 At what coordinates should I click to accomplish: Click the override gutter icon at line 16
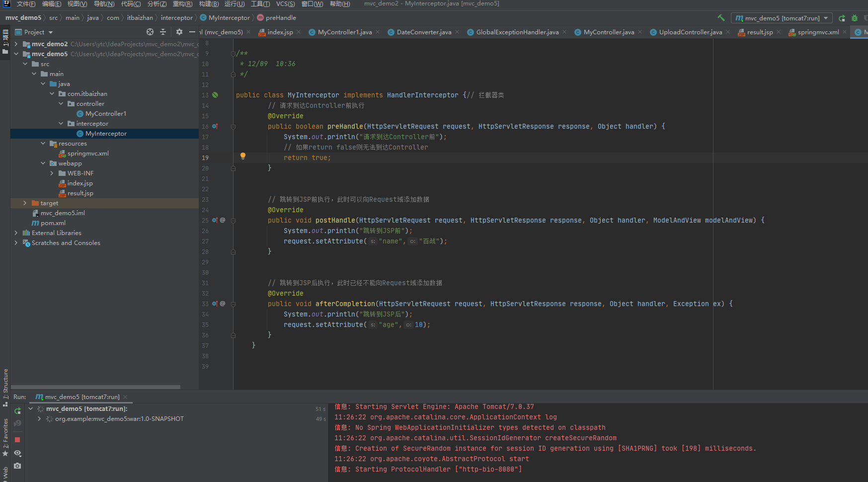pyautogui.click(x=215, y=126)
